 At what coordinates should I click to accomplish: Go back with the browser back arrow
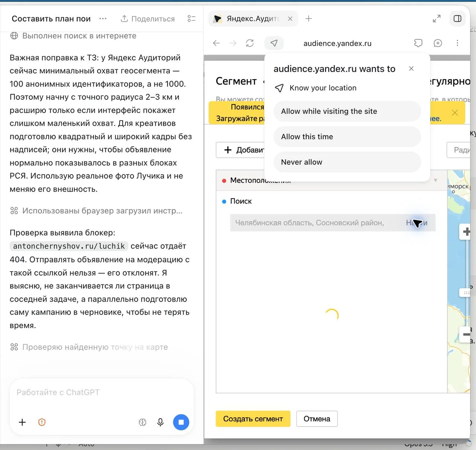[216, 43]
